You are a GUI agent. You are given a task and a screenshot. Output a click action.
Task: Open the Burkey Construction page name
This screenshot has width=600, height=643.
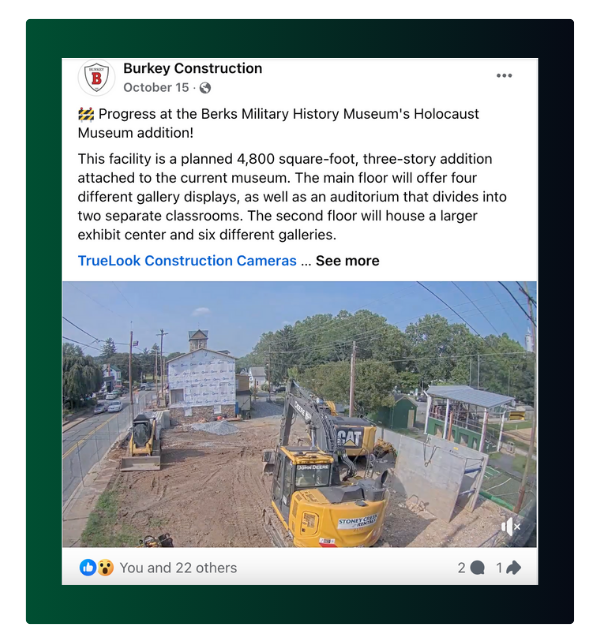pos(193,68)
